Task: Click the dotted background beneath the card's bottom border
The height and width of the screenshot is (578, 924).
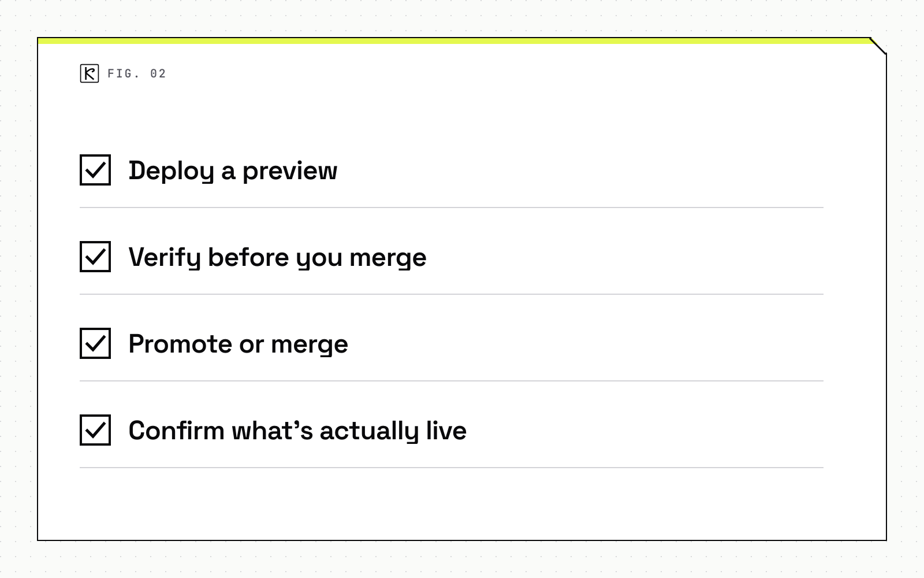Action: pos(462,560)
